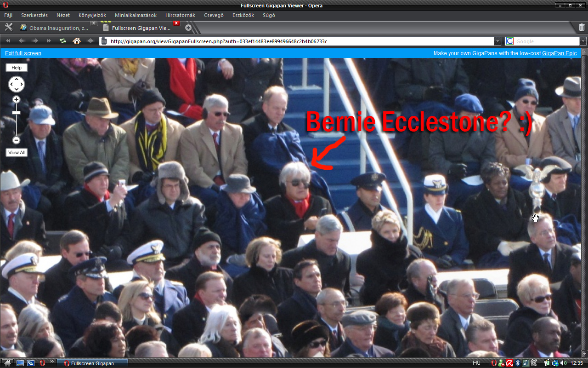Click the HU language indicator

tap(477, 363)
